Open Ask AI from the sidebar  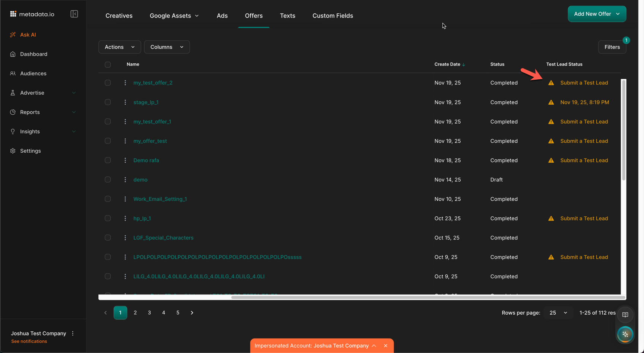(x=28, y=35)
